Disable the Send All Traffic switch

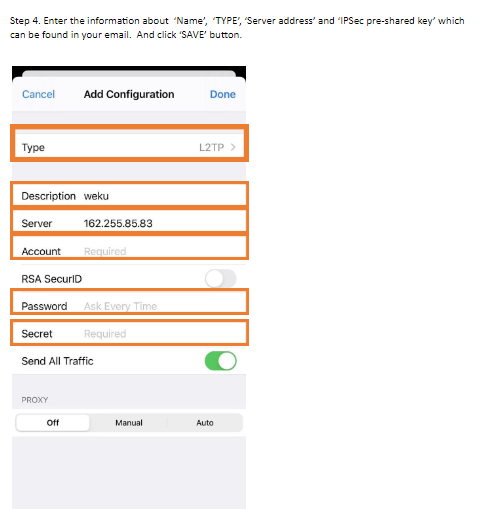220,361
